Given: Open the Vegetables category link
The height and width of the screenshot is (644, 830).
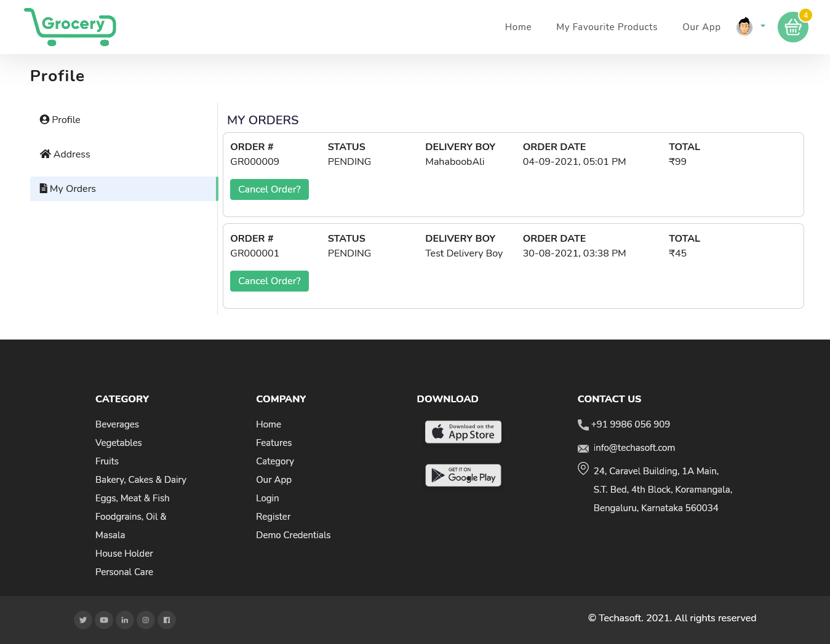Looking at the screenshot, I should (119, 443).
